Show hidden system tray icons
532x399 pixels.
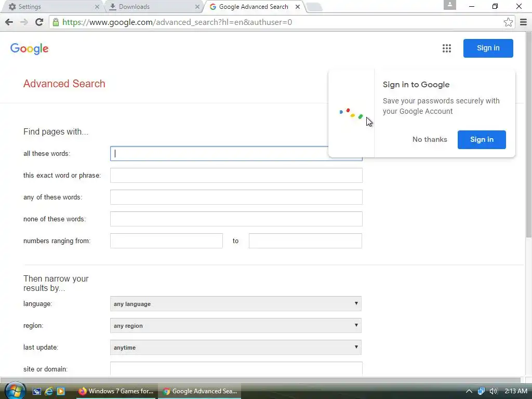coord(469,391)
